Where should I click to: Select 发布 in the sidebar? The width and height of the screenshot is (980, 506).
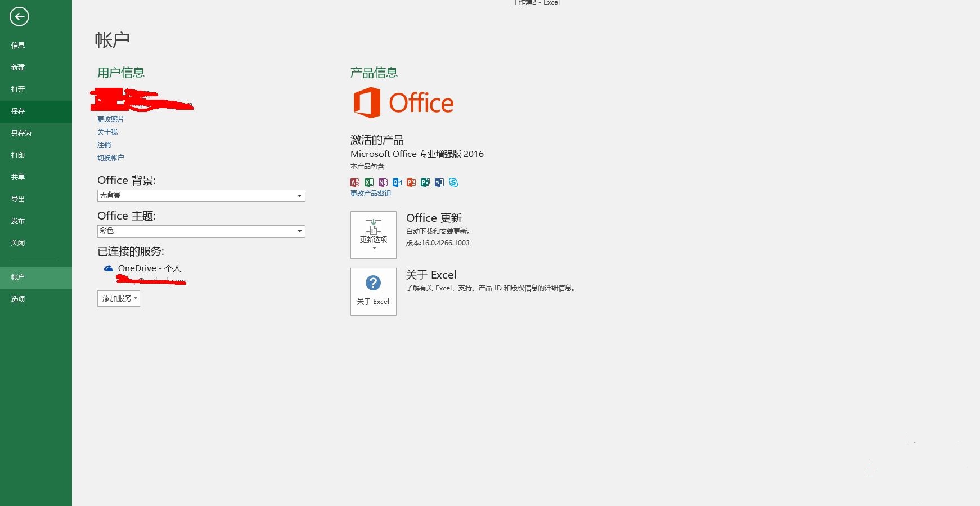[36, 221]
